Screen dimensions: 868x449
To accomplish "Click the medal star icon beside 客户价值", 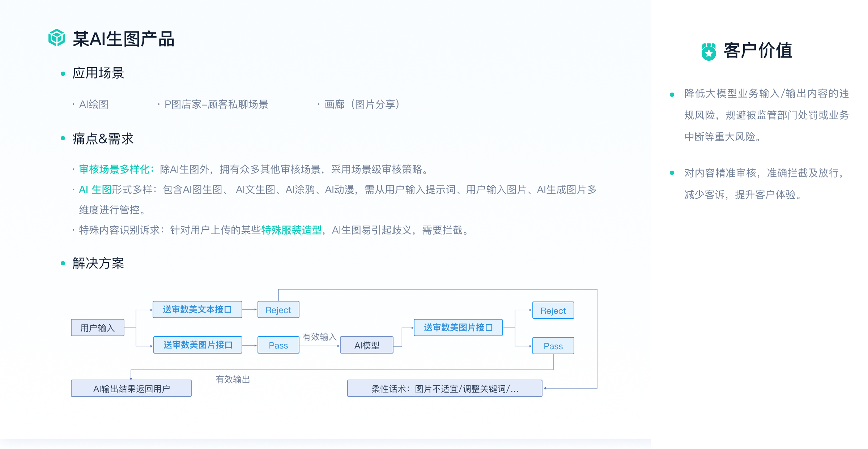I will [709, 52].
